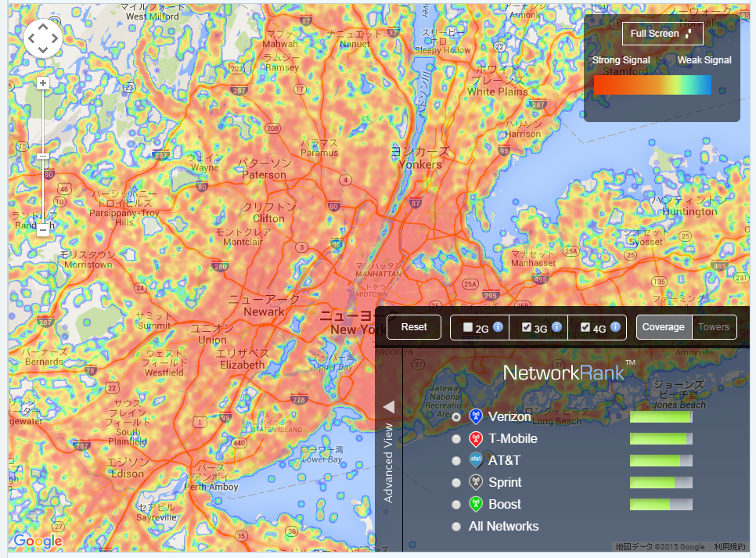Click the Verizon tower icon
Image resolution: width=756 pixels, height=558 pixels.
click(476, 416)
